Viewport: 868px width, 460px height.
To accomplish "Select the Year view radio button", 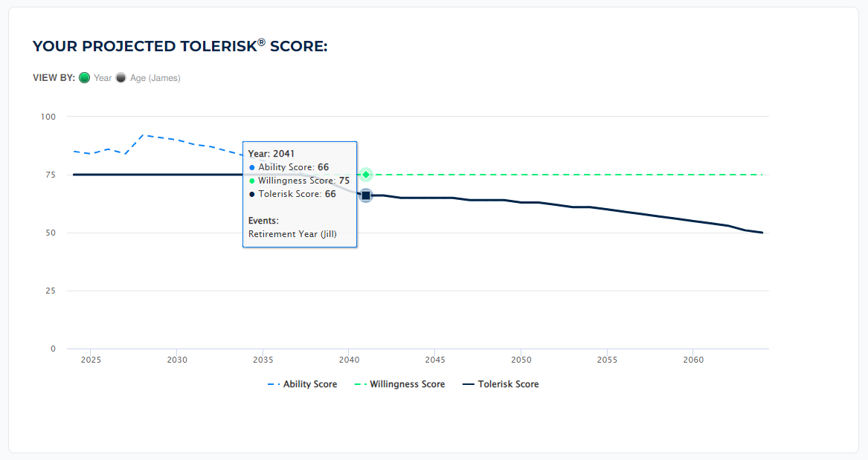I will pyautogui.click(x=85, y=78).
